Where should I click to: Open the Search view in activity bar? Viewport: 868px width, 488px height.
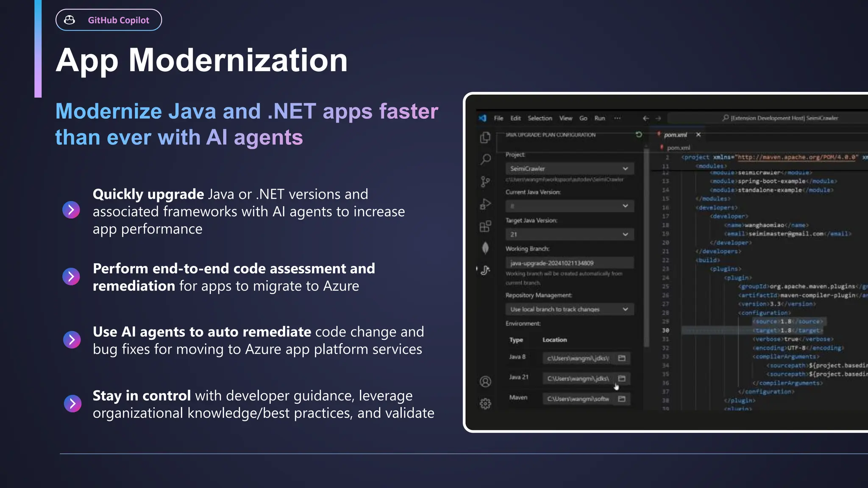click(x=485, y=159)
